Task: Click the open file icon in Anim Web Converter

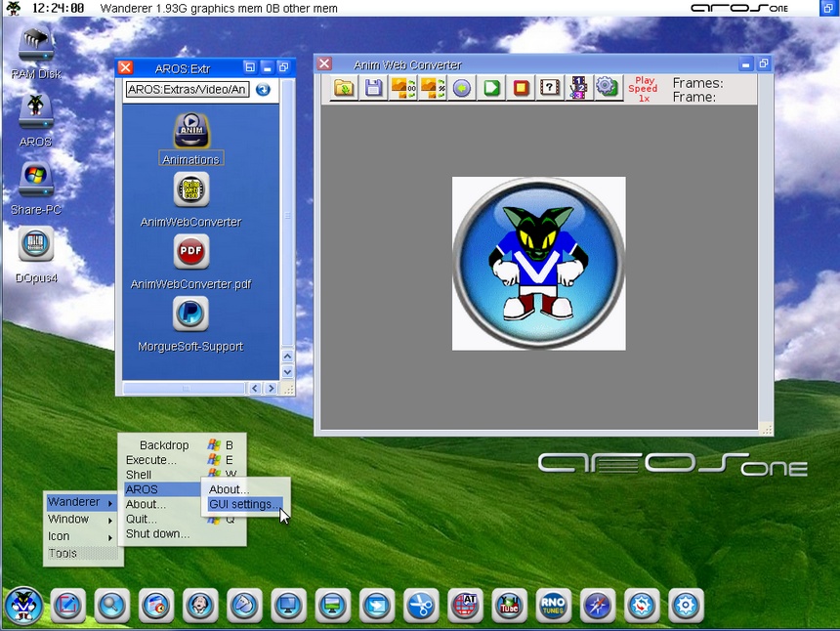Action: (x=344, y=88)
